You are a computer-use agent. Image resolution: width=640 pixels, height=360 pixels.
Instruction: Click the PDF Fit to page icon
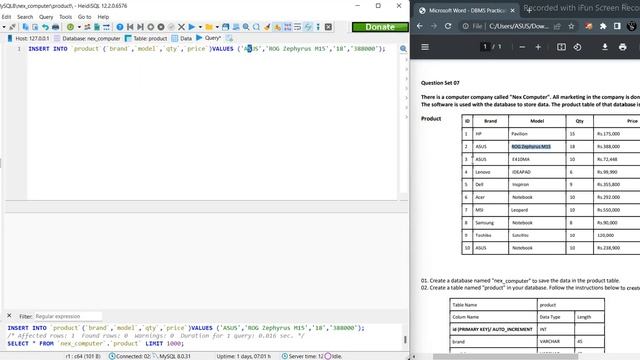pyautogui.click(x=561, y=47)
